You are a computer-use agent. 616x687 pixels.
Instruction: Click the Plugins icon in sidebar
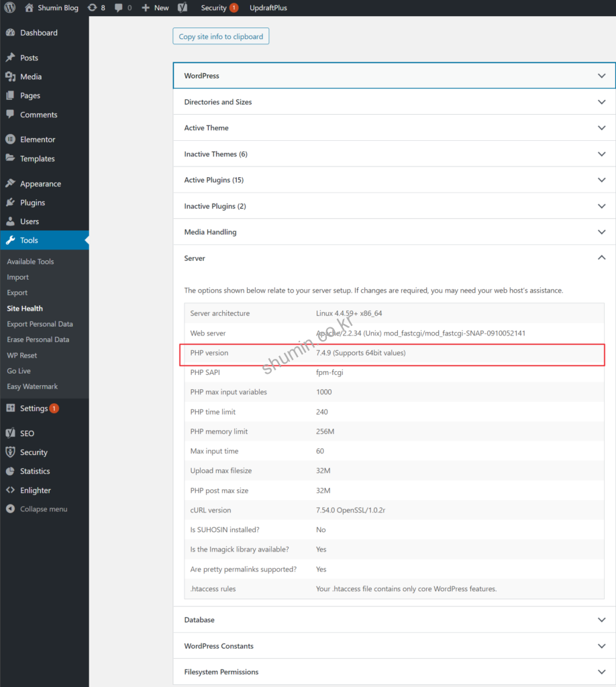10,203
